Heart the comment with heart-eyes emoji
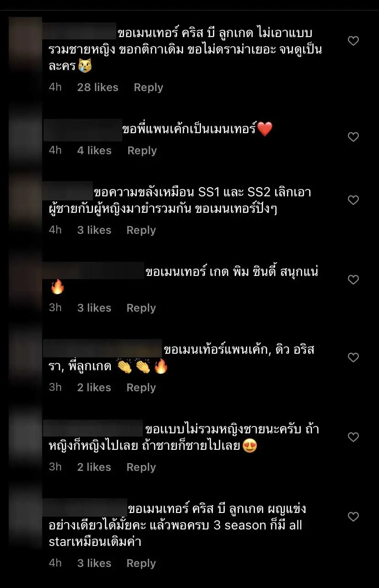Viewport: 379px width, 588px height. point(353,437)
